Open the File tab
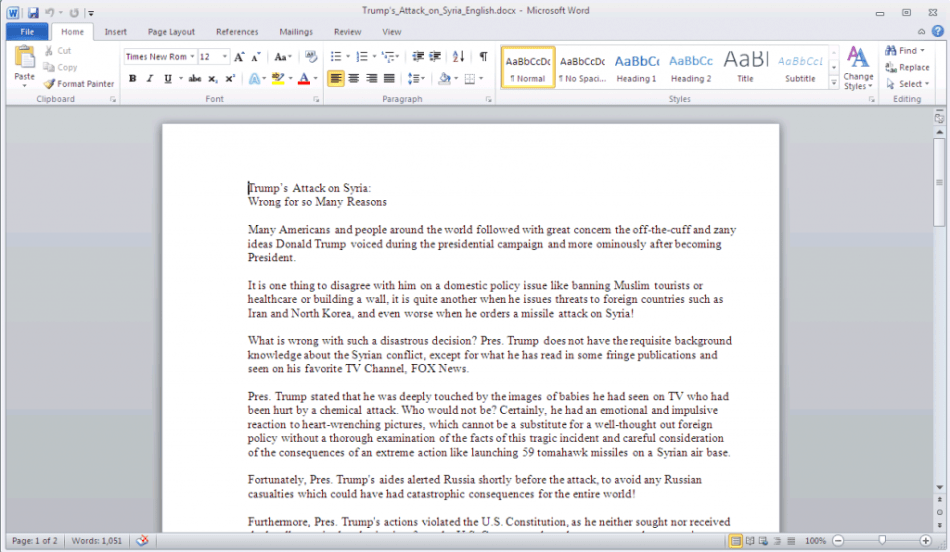The width and height of the screenshot is (950, 552). pos(27,32)
